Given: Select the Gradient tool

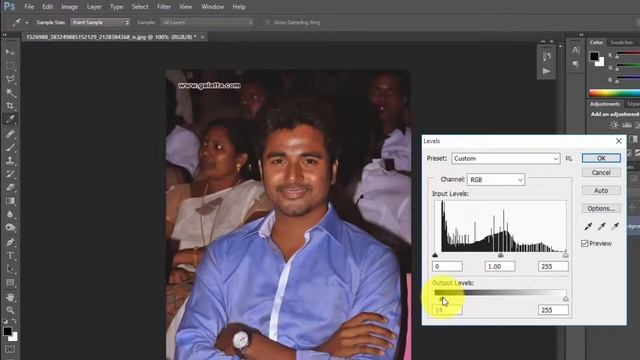Looking at the screenshot, I should [x=10, y=201].
